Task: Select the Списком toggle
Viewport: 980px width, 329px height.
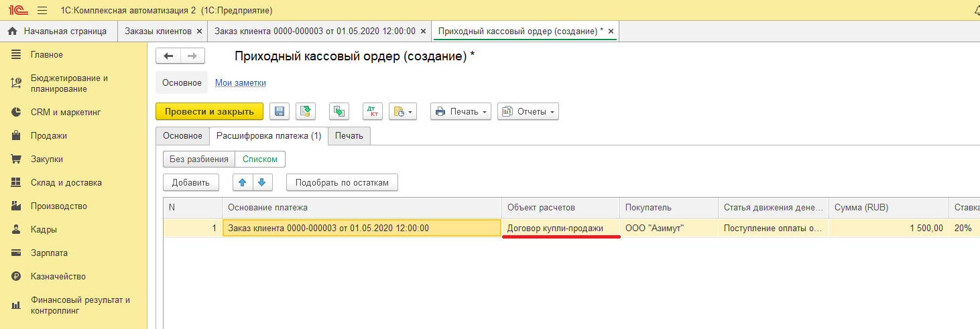Action: [x=260, y=159]
